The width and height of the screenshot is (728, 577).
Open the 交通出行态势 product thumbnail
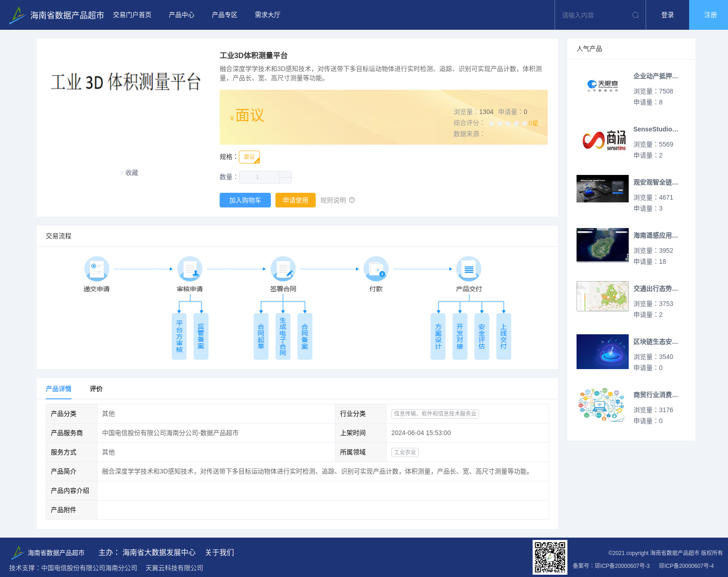(603, 296)
